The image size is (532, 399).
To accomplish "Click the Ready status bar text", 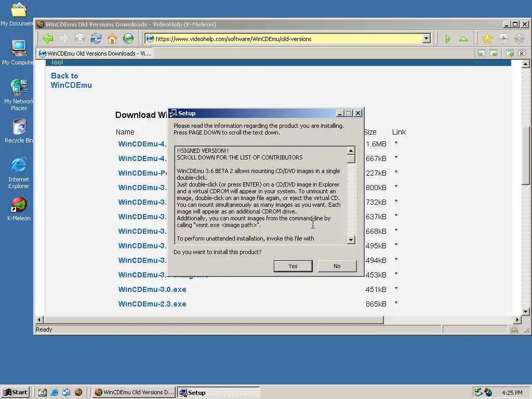I will click(x=44, y=329).
